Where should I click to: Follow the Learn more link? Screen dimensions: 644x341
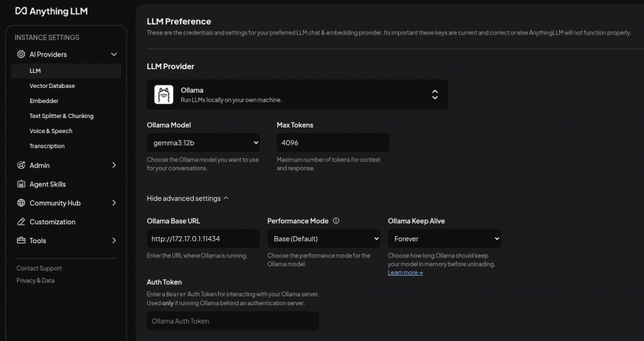[405, 273]
